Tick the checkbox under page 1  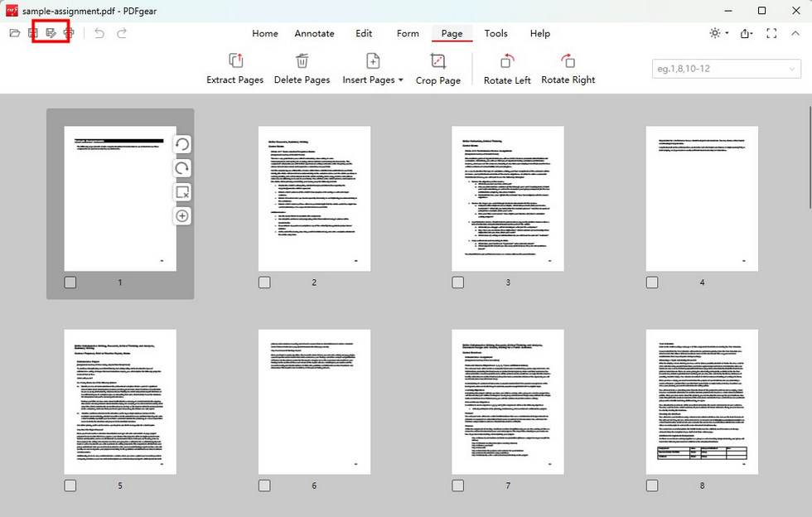click(70, 282)
